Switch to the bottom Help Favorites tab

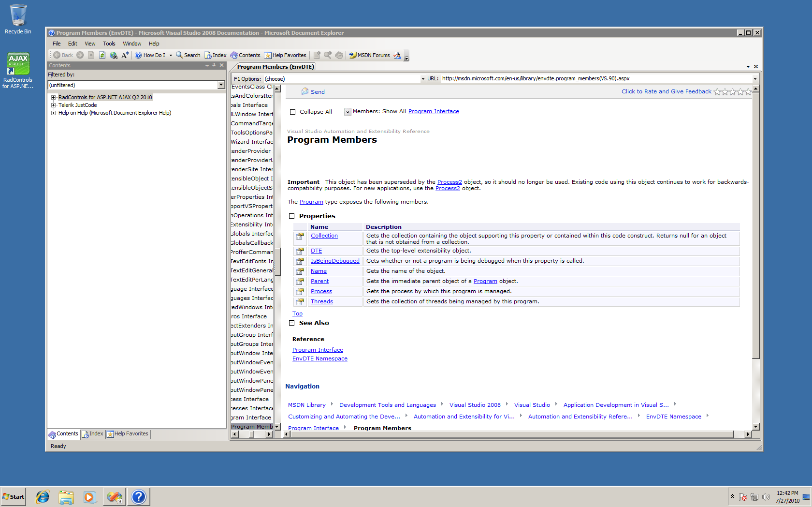pyautogui.click(x=128, y=434)
